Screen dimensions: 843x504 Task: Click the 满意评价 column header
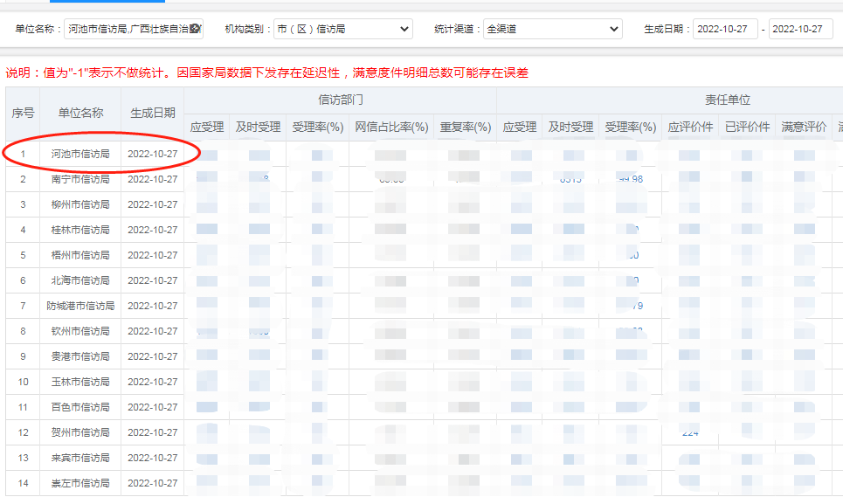click(804, 127)
